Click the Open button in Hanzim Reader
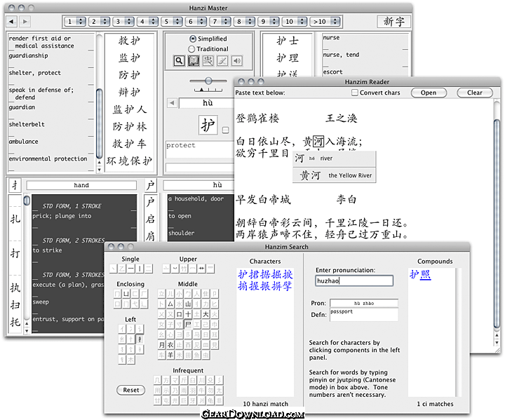The height and width of the screenshot is (420, 505). [x=429, y=93]
